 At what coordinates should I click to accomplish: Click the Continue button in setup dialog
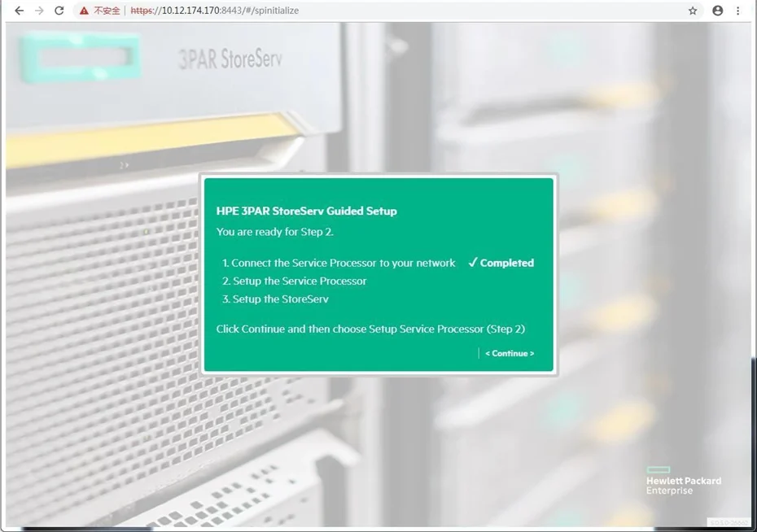tap(510, 353)
